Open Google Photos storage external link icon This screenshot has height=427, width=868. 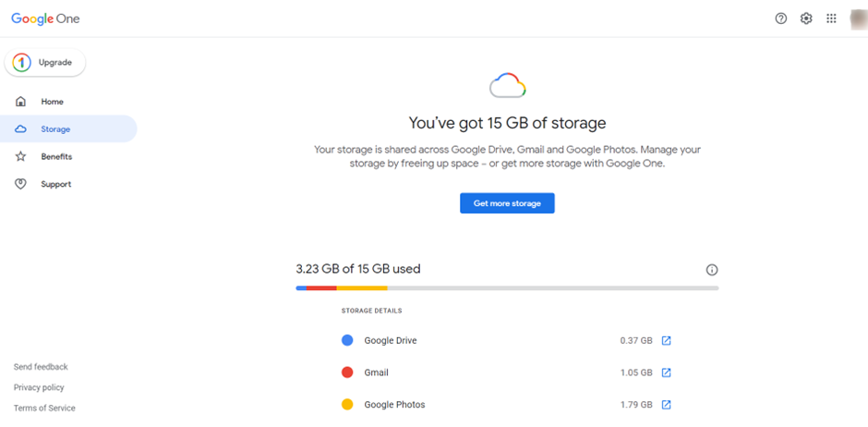point(666,405)
